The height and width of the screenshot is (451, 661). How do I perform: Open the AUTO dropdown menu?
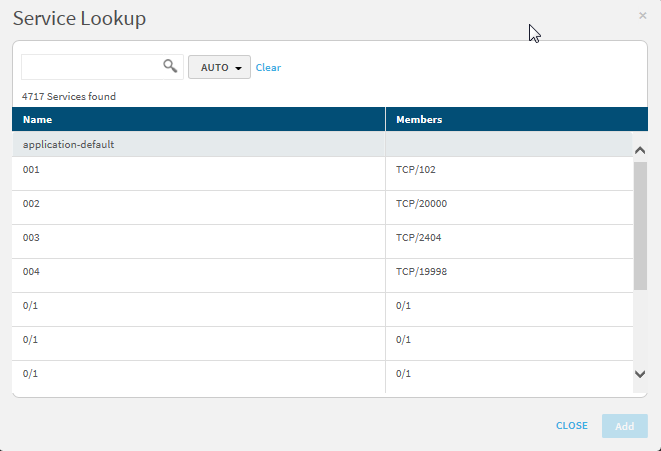pyautogui.click(x=219, y=67)
